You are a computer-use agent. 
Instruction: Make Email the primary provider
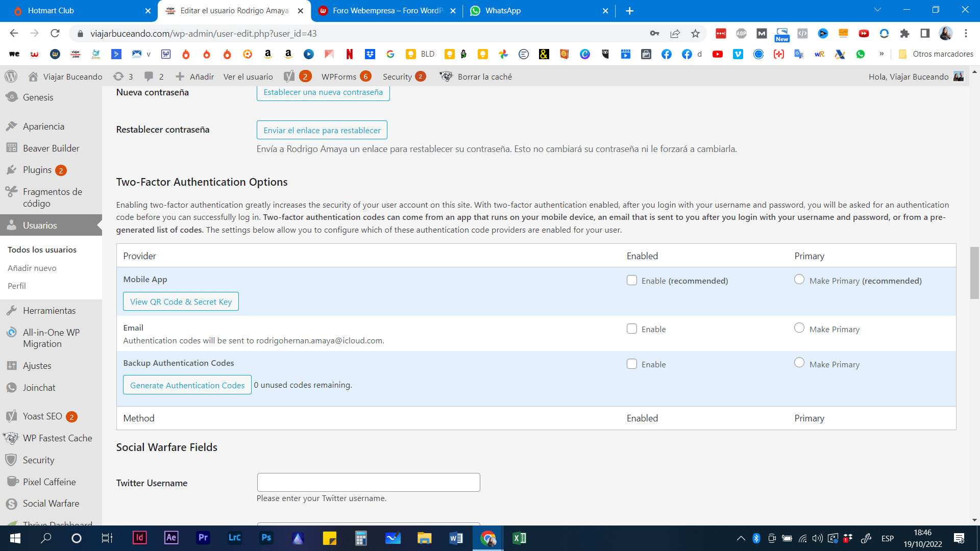pos(799,328)
